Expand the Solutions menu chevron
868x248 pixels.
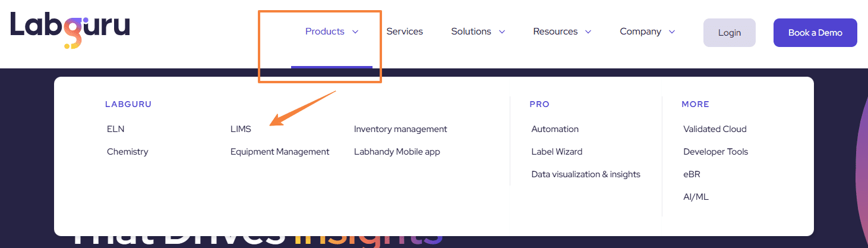[x=502, y=32]
